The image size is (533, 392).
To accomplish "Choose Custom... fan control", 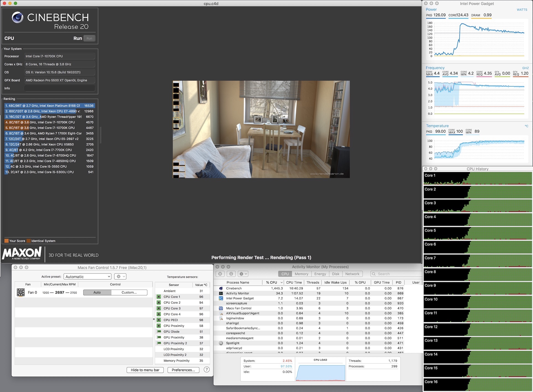I will (129, 292).
